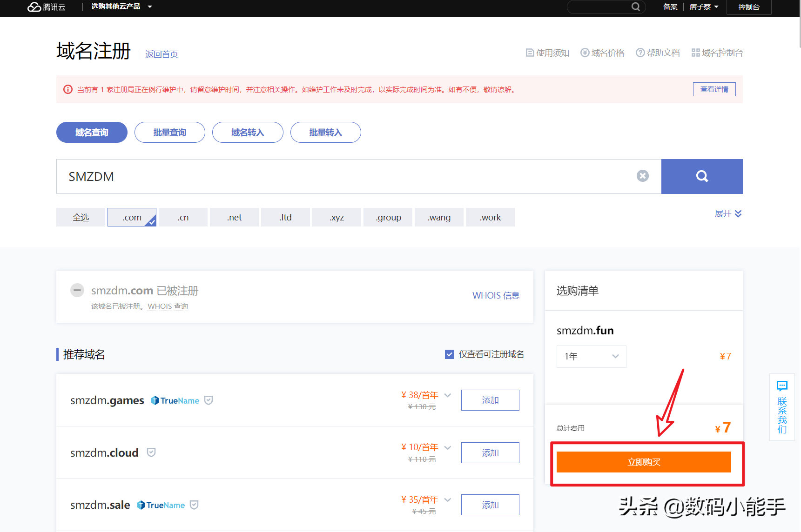Expand price details for smzdm.cloud

coord(448,448)
